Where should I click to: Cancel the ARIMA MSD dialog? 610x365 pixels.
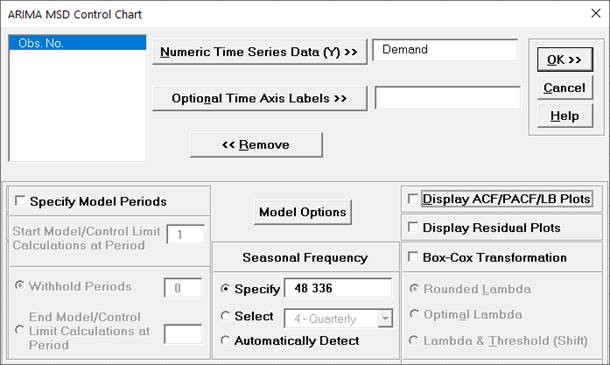(x=564, y=88)
